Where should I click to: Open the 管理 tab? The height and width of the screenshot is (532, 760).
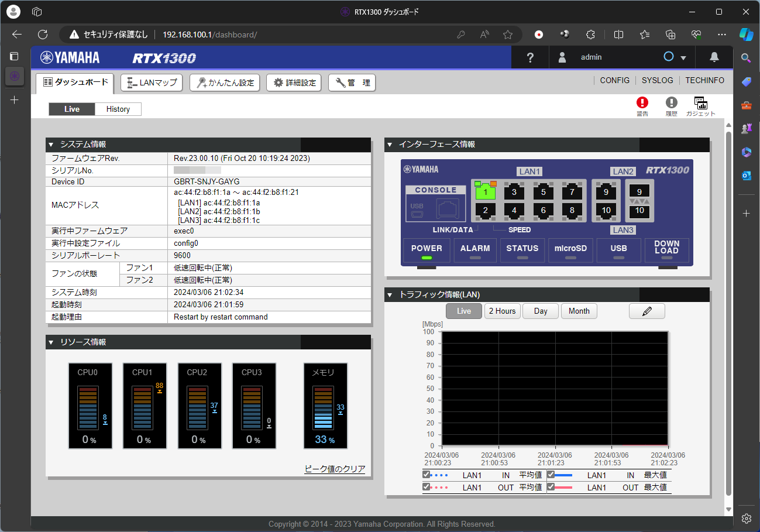(352, 83)
